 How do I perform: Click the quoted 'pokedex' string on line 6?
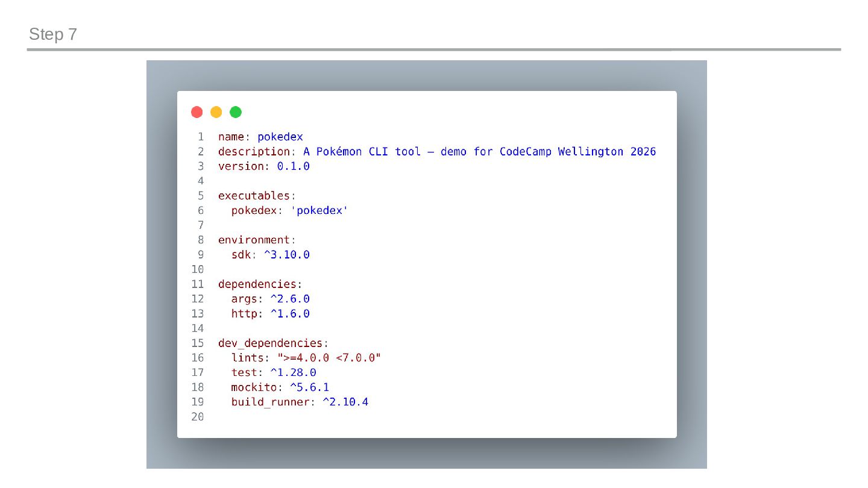point(319,210)
